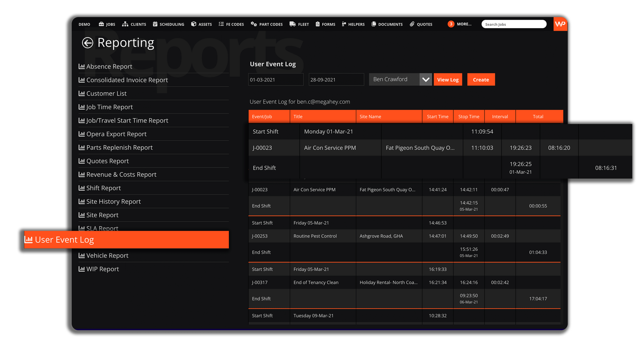Click the back arrow beside Reporting
The image size is (644, 348).
pos(87,42)
